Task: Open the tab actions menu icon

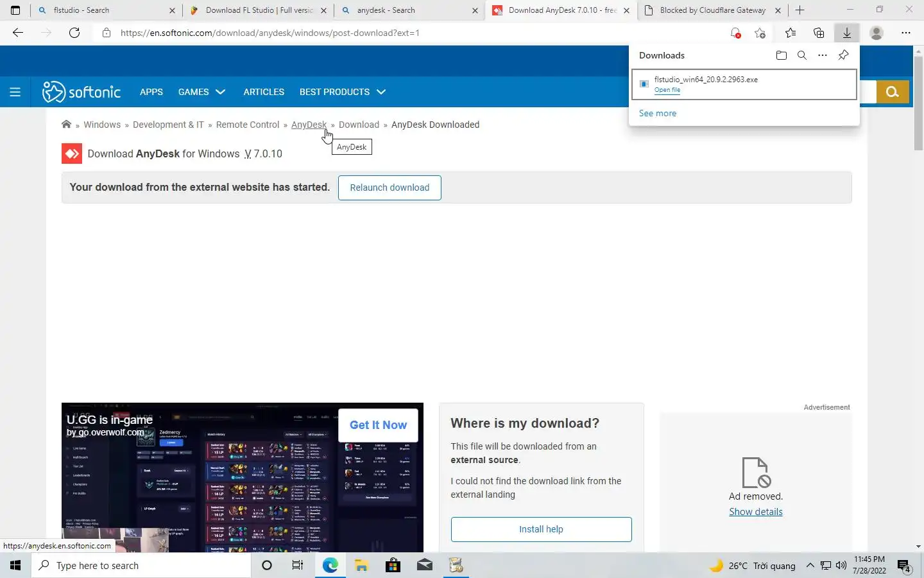Action: [15, 10]
